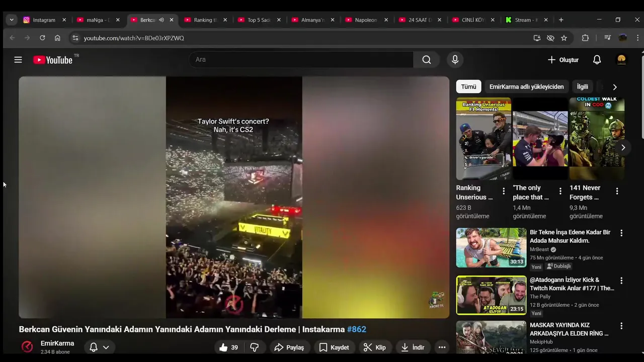
Task: Open the Coldest Walk in COD thumbnail
Action: (597, 139)
